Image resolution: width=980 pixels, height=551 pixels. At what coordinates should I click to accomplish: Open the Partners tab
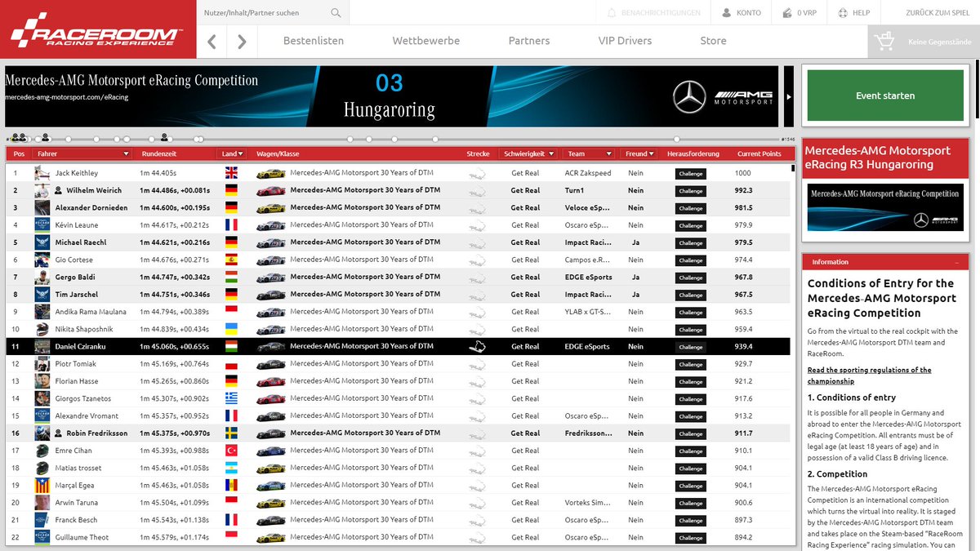click(529, 41)
